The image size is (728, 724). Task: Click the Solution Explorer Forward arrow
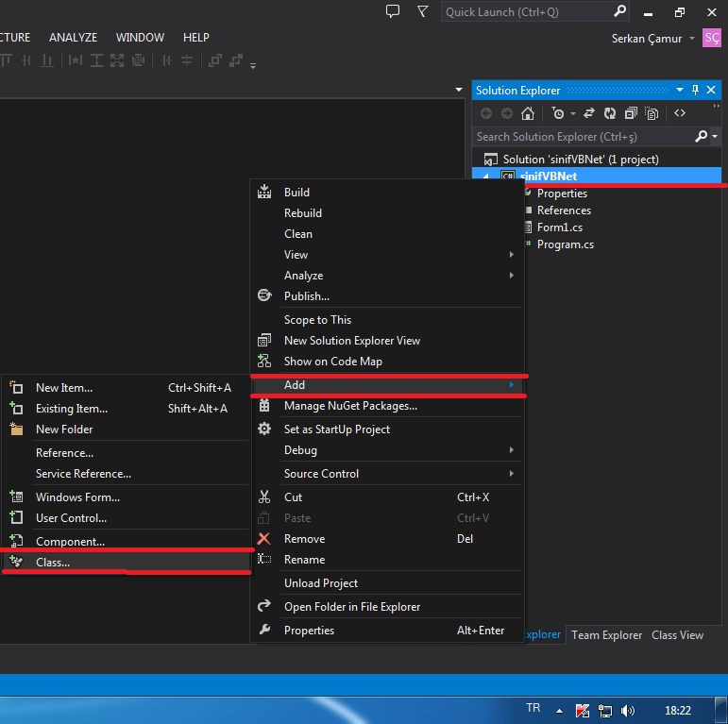coord(506,113)
